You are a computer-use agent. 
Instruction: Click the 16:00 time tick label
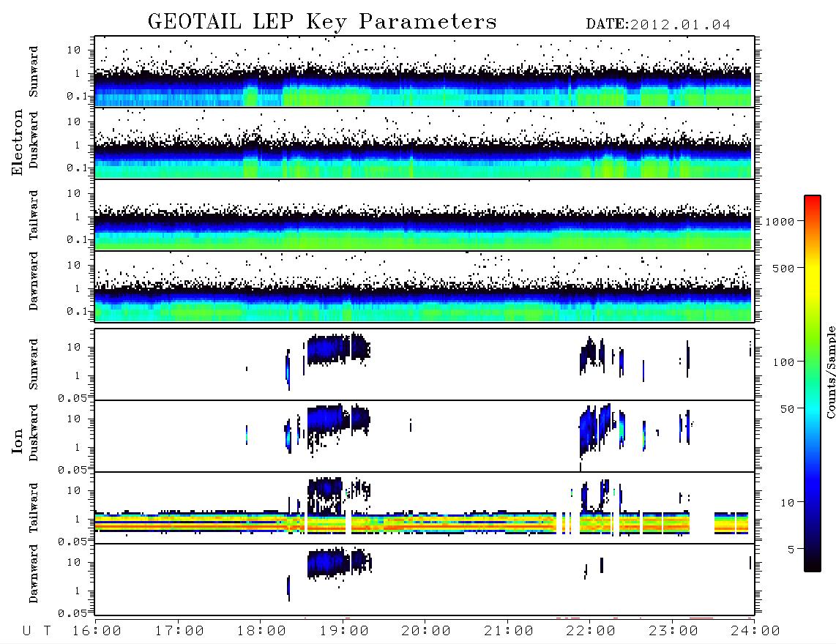[97, 632]
